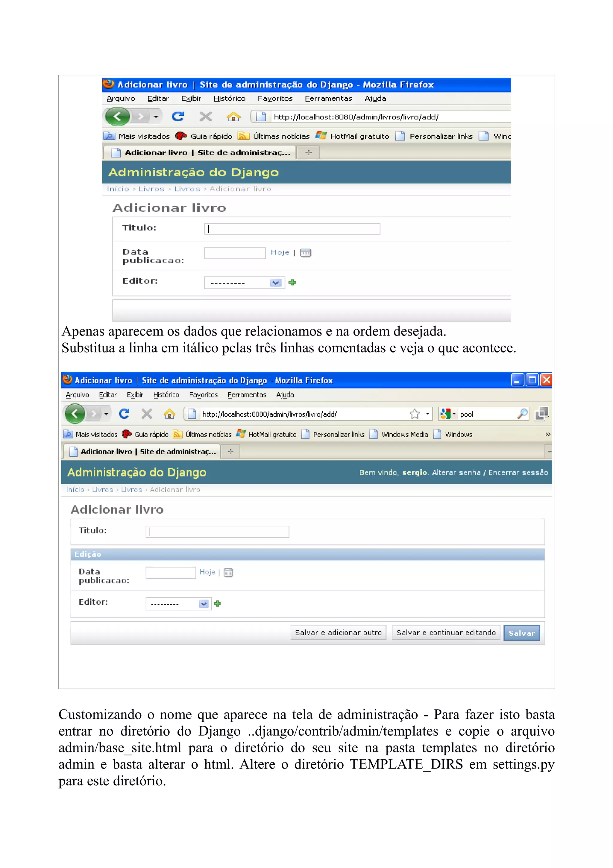The width and height of the screenshot is (613, 868).
Task: Click Back arrow in lower Firefox window
Action: pos(75,414)
